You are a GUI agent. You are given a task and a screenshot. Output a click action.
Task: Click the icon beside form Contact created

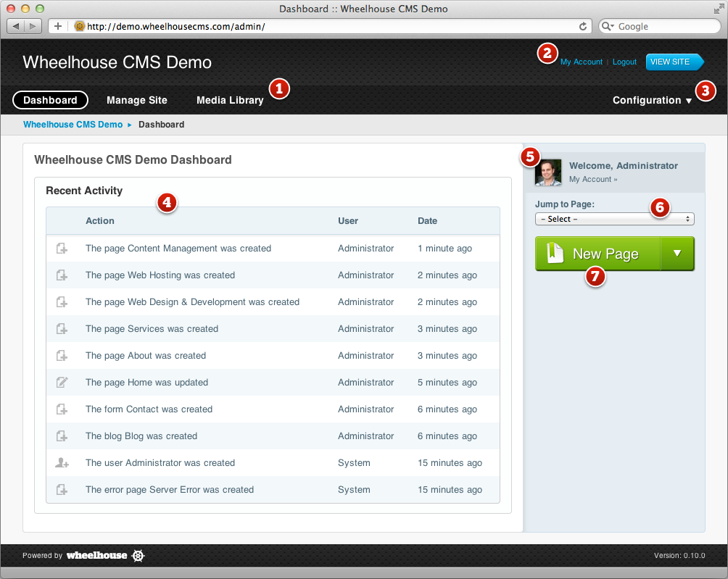62,409
